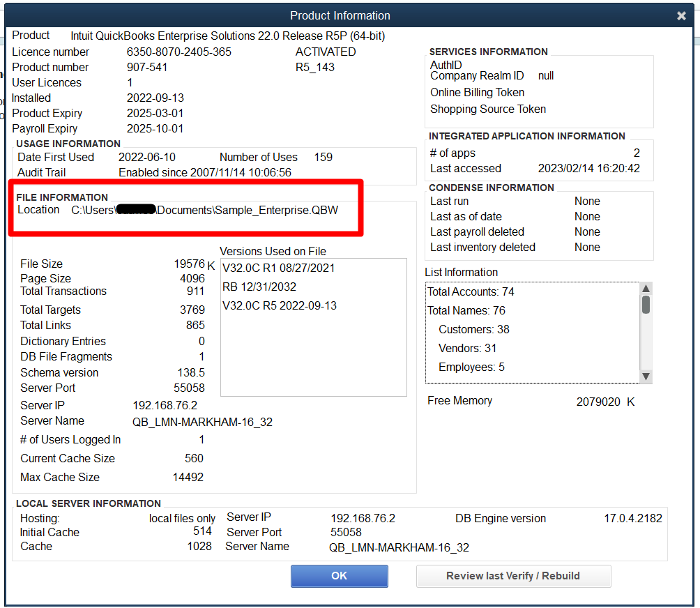Click Audit Trail enabled since text
Image resolution: width=700 pixels, height=608 pixels.
[x=205, y=172]
